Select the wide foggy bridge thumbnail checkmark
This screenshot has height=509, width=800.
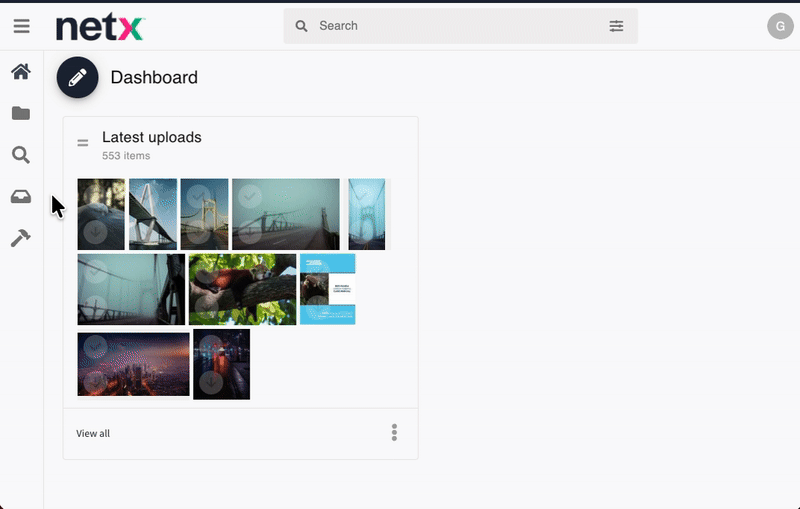pos(251,196)
